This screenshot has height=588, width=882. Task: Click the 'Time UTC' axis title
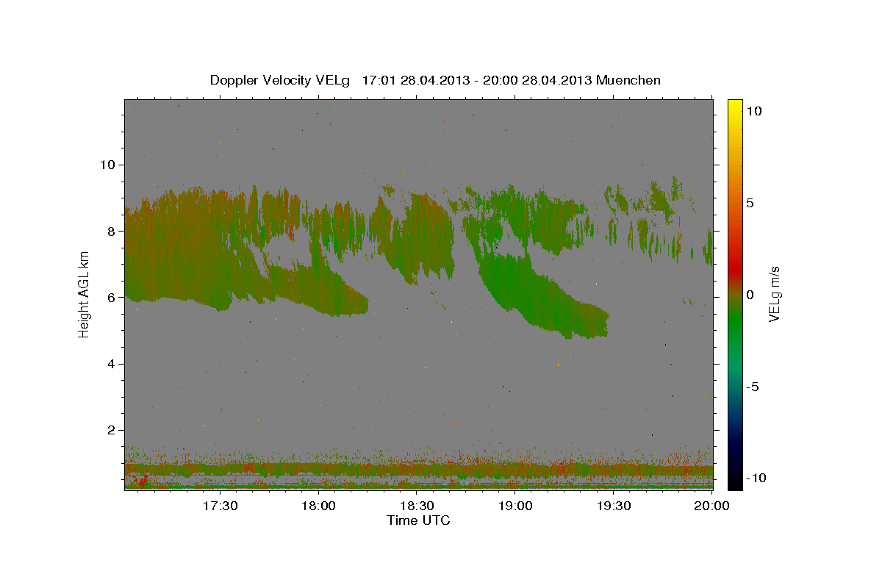coord(418,521)
